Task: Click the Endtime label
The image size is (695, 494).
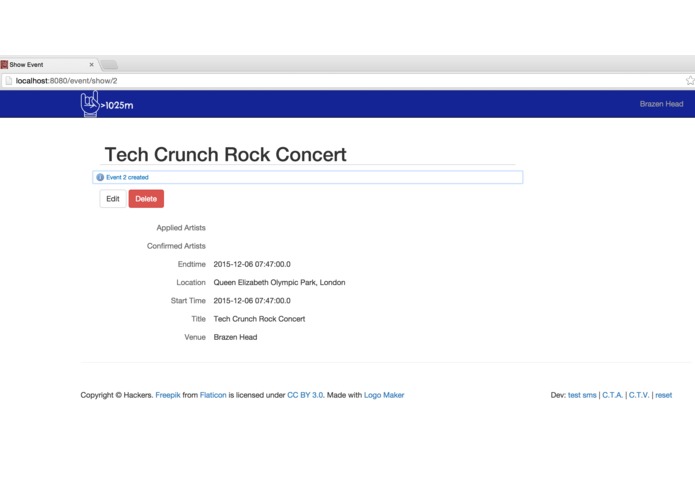Action: 191,265
